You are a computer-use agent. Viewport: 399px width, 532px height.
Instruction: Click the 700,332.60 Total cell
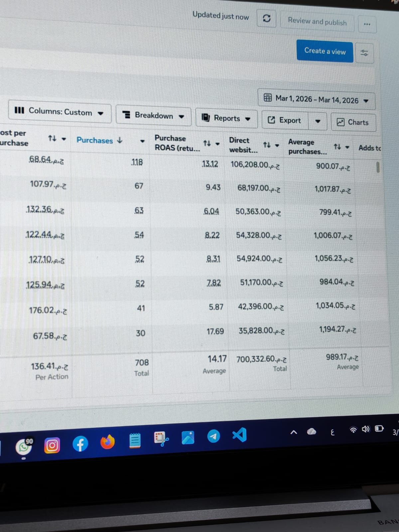(x=261, y=359)
